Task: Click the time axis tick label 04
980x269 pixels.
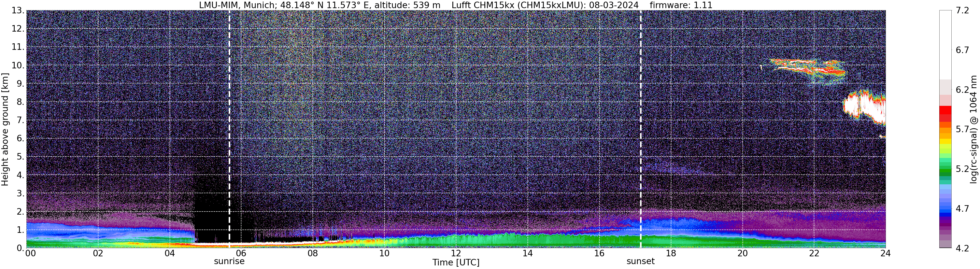Action: [x=170, y=253]
